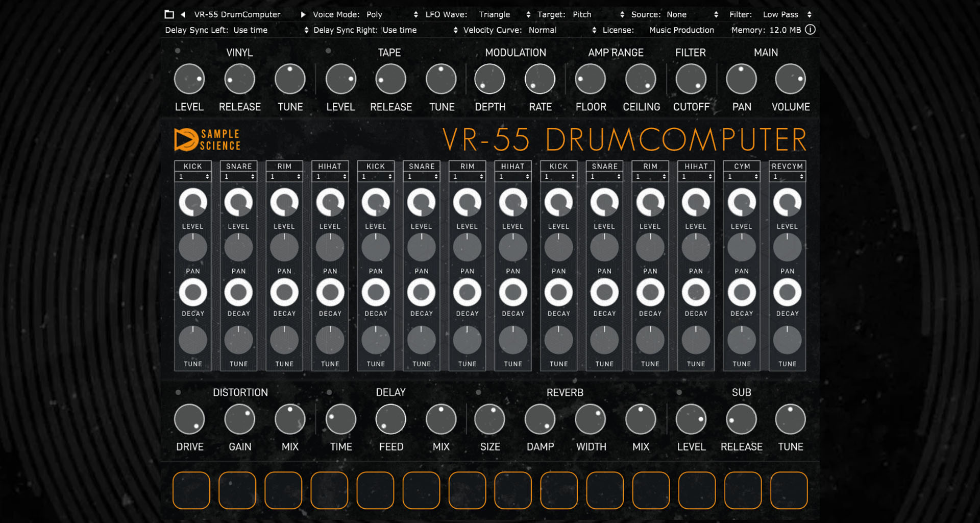Image resolution: width=980 pixels, height=523 pixels.
Task: Click the Filter CUTOFF knob
Action: click(691, 79)
